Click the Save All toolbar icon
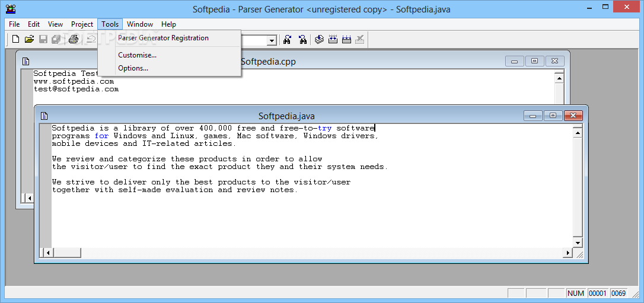 point(56,39)
